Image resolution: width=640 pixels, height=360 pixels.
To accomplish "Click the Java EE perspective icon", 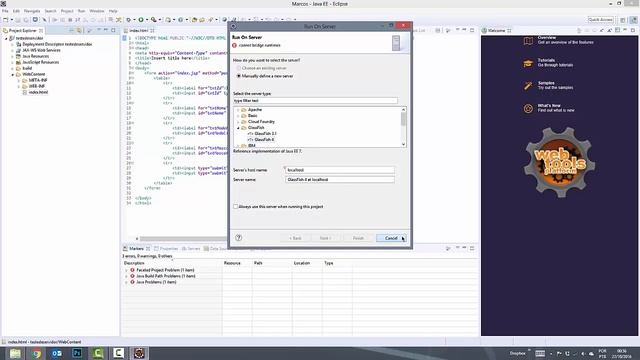I will point(633,20).
